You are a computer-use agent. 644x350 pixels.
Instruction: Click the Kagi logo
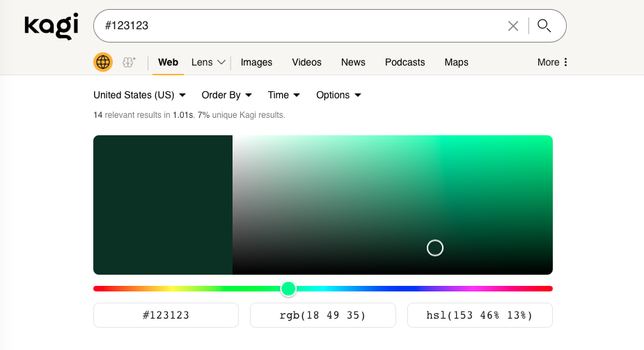click(x=51, y=26)
